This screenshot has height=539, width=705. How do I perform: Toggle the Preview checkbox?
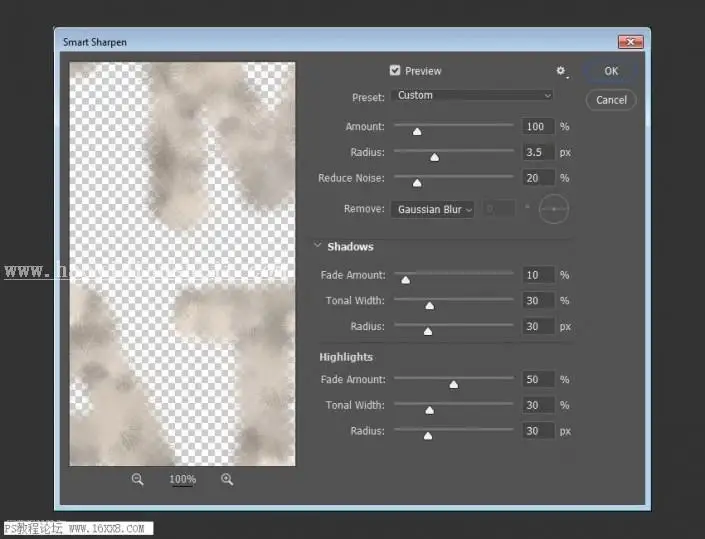pos(395,71)
